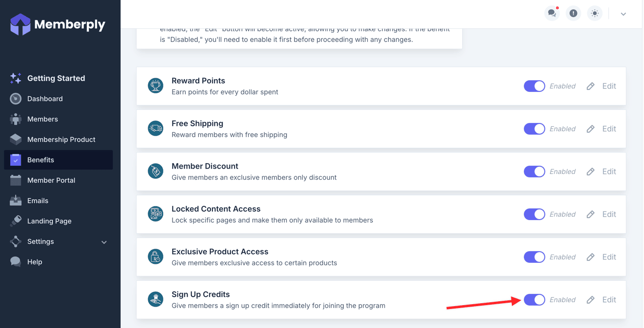The width and height of the screenshot is (644, 328).
Task: Open Member Portal in sidebar
Action: pos(51,180)
